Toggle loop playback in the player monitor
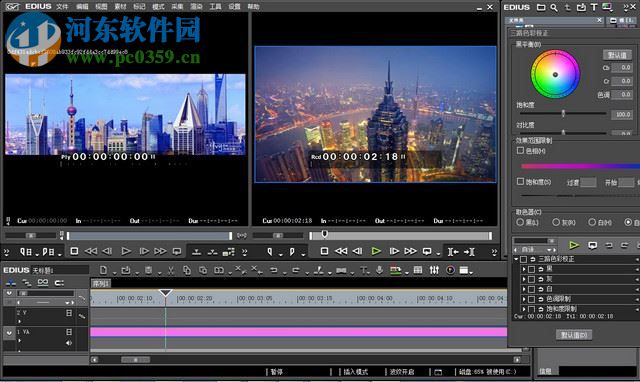Viewport: 640px width, 382px height. [x=177, y=251]
